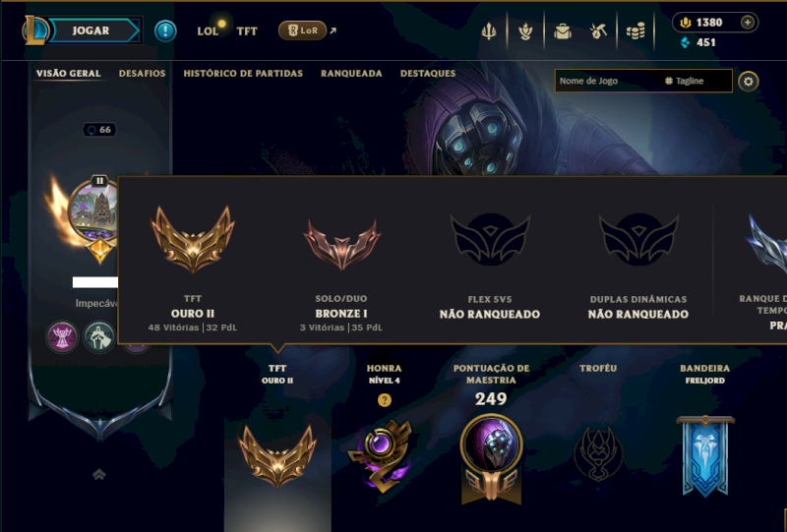787x532 pixels.
Task: Open the Store coins icon
Action: tap(636, 31)
